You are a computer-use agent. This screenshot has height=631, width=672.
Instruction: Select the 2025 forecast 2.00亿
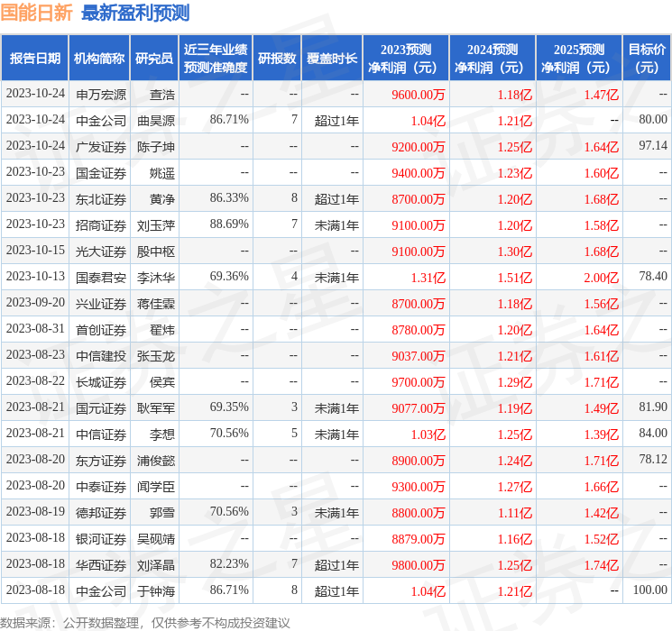(602, 278)
